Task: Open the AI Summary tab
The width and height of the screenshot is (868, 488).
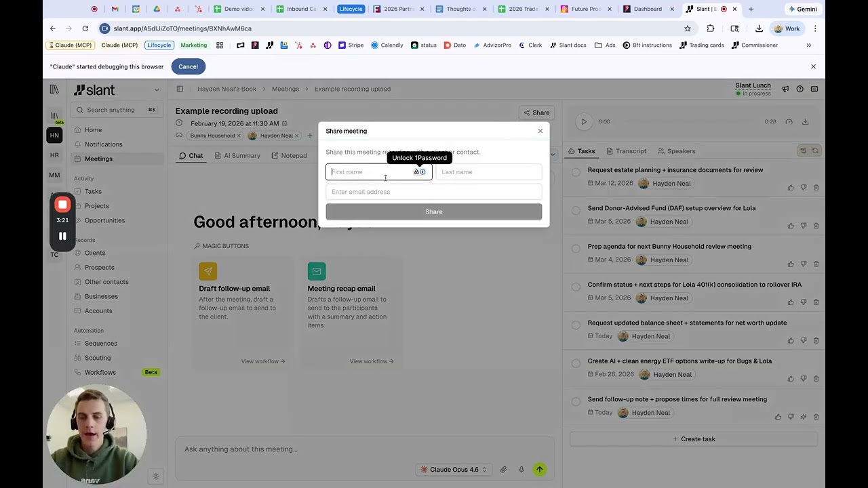Action: (x=237, y=156)
